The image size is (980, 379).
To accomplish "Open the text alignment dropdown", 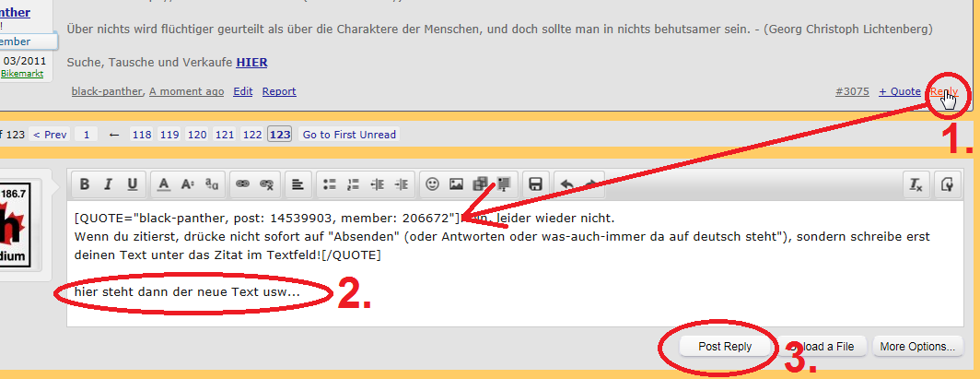I will 298,184.
